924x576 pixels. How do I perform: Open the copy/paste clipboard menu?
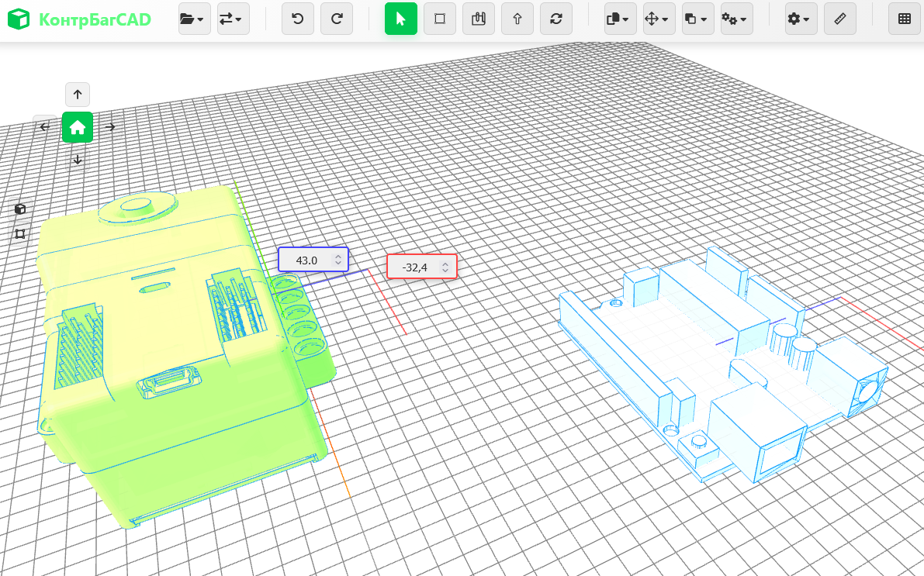pyautogui.click(x=620, y=19)
